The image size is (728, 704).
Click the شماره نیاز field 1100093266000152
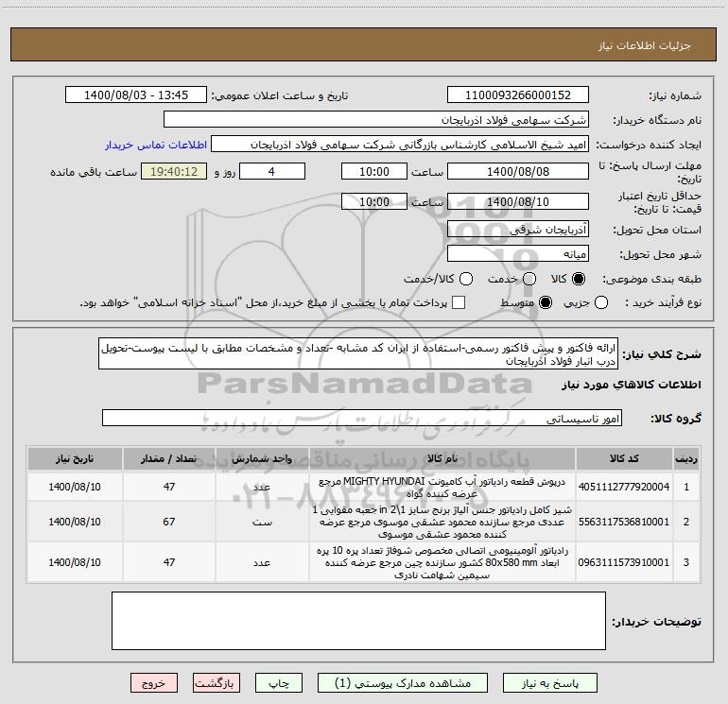pos(518,95)
